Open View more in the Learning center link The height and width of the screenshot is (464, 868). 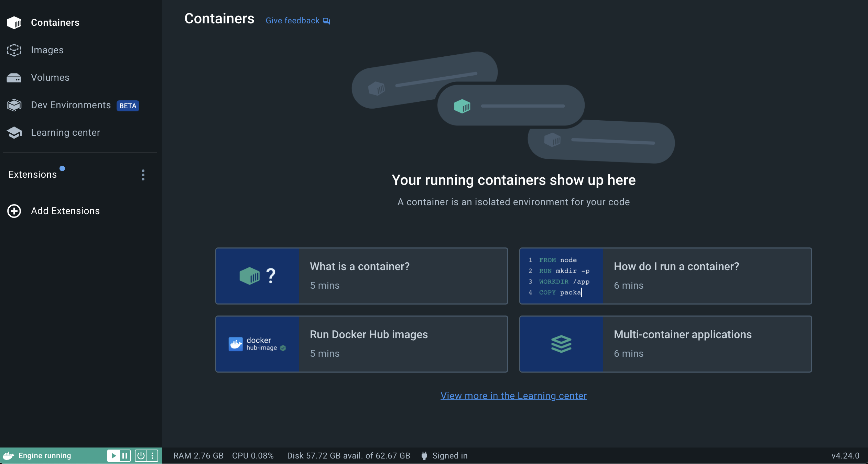tap(513, 396)
